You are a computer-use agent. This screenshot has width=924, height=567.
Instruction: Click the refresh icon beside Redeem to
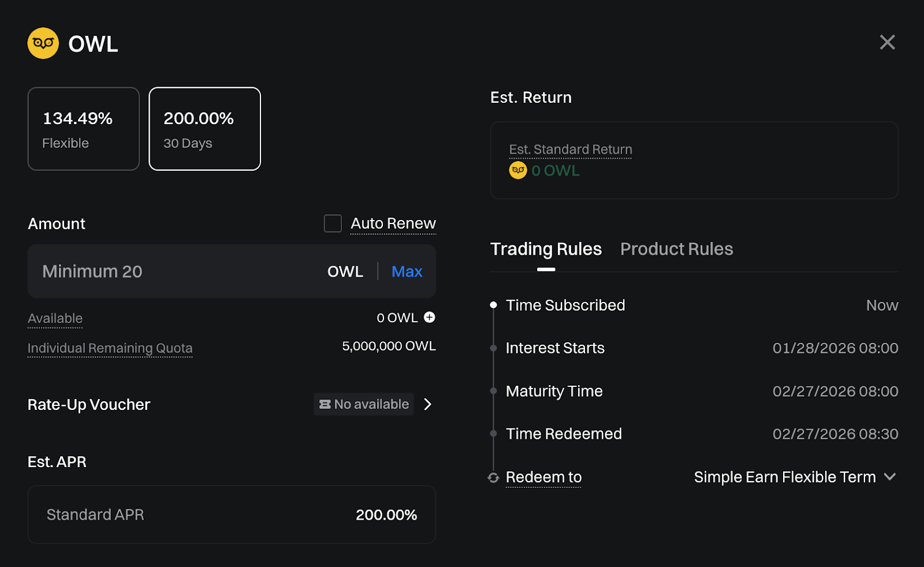(493, 478)
